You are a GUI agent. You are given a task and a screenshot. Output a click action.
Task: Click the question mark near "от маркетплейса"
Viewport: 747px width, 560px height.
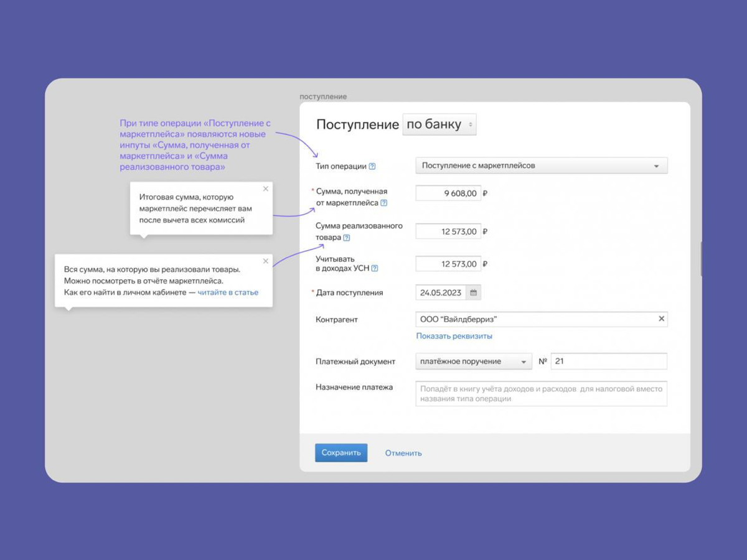(x=384, y=203)
